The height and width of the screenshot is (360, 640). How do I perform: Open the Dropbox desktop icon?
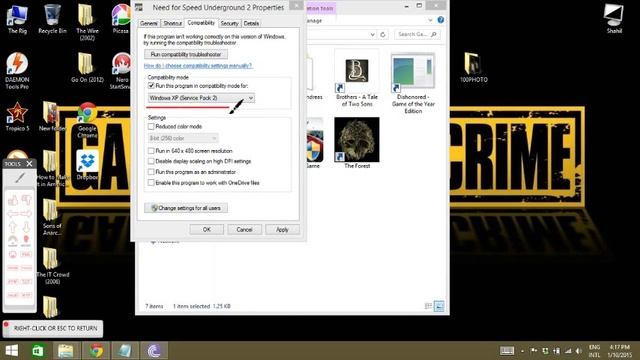(x=87, y=165)
